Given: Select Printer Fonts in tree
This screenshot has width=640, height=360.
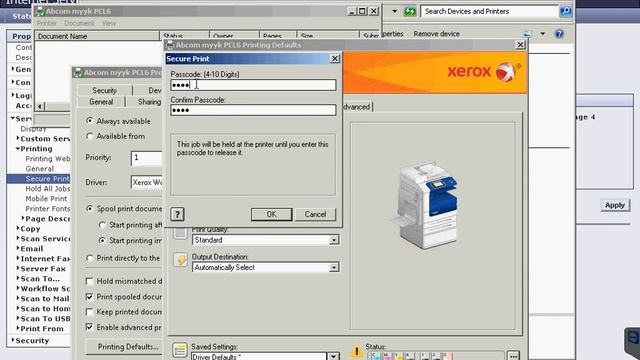Looking at the screenshot, I should pyautogui.click(x=48, y=209).
